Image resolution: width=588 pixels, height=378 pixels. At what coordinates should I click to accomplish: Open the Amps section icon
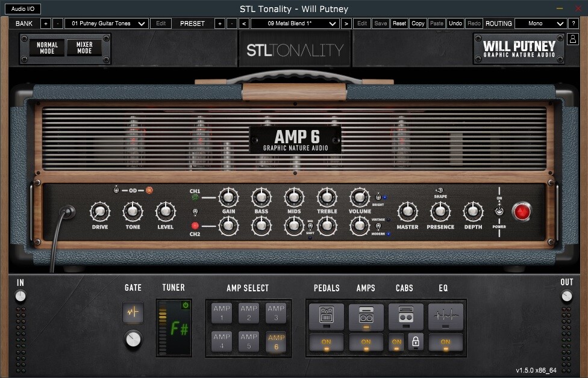366,317
